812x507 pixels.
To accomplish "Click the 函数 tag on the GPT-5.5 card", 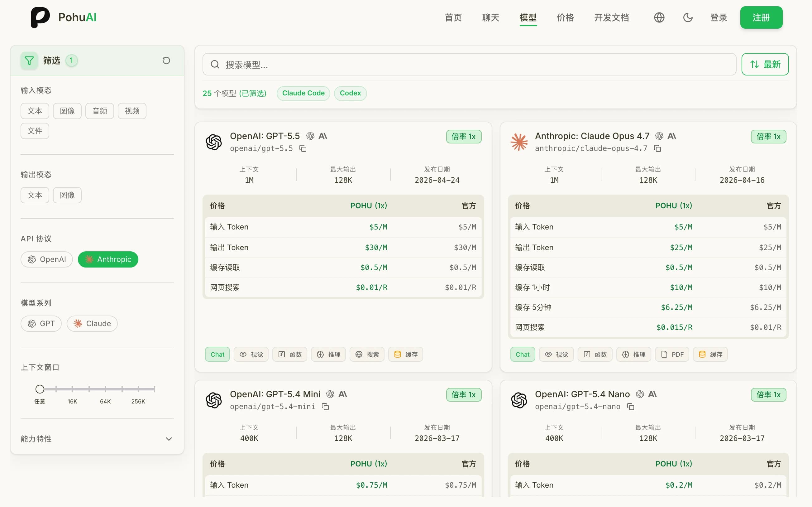I will pyautogui.click(x=290, y=355).
